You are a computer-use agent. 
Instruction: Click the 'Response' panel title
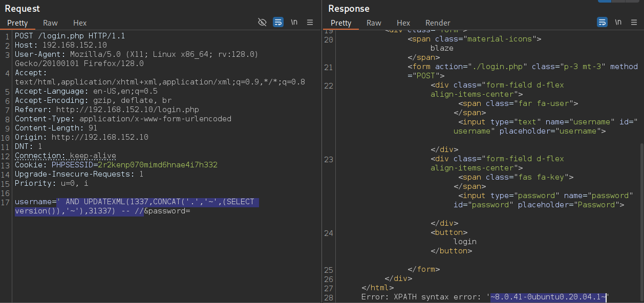pyautogui.click(x=349, y=8)
